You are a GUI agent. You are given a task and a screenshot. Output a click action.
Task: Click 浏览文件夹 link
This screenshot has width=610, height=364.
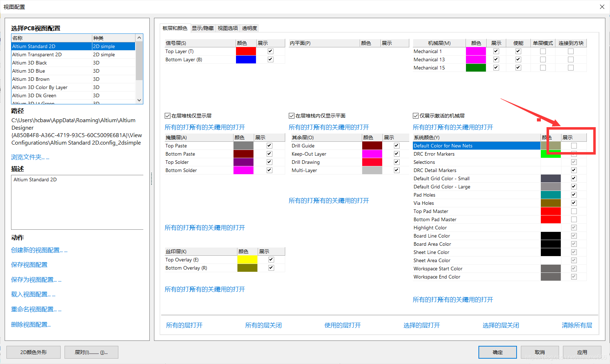(x=30, y=157)
